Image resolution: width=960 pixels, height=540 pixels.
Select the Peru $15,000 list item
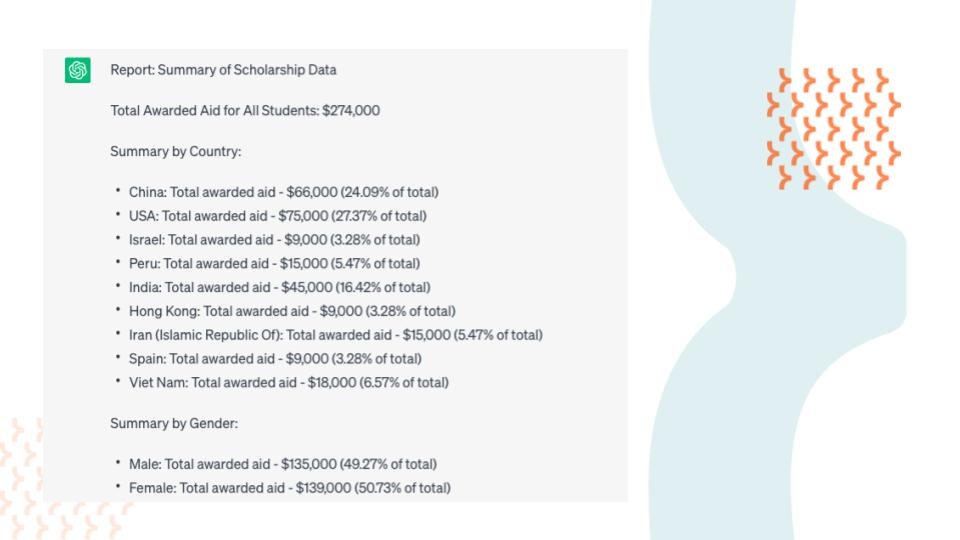point(274,264)
